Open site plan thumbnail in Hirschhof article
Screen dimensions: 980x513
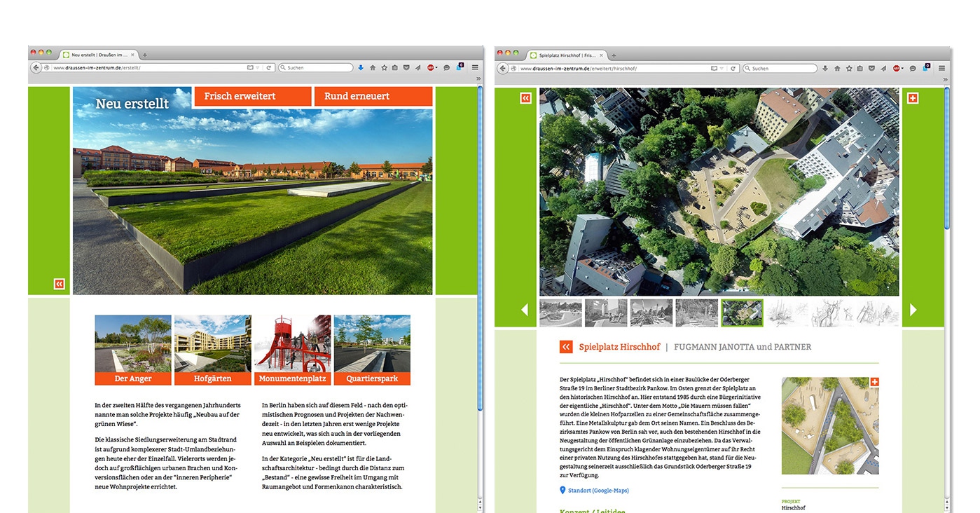pos(830,426)
